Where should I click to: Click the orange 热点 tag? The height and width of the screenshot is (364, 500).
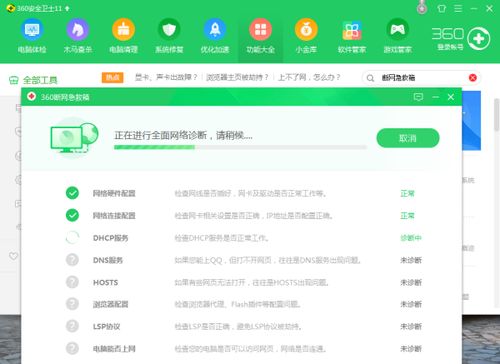click(113, 77)
